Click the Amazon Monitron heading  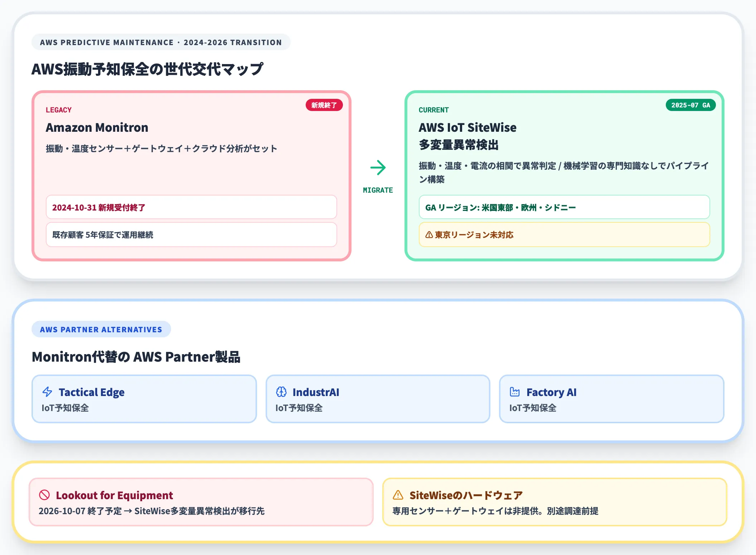97,127
